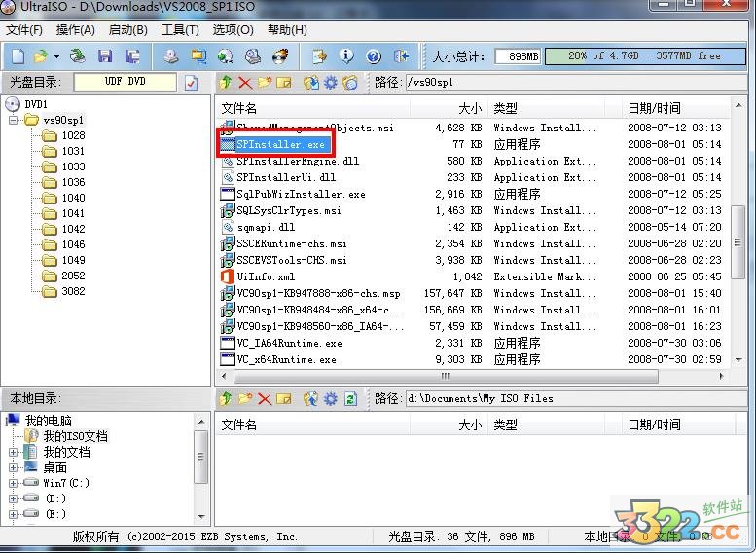Sort by the 日期/时间 column header in the image list
The height and width of the screenshot is (553, 756).
pyautogui.click(x=654, y=108)
